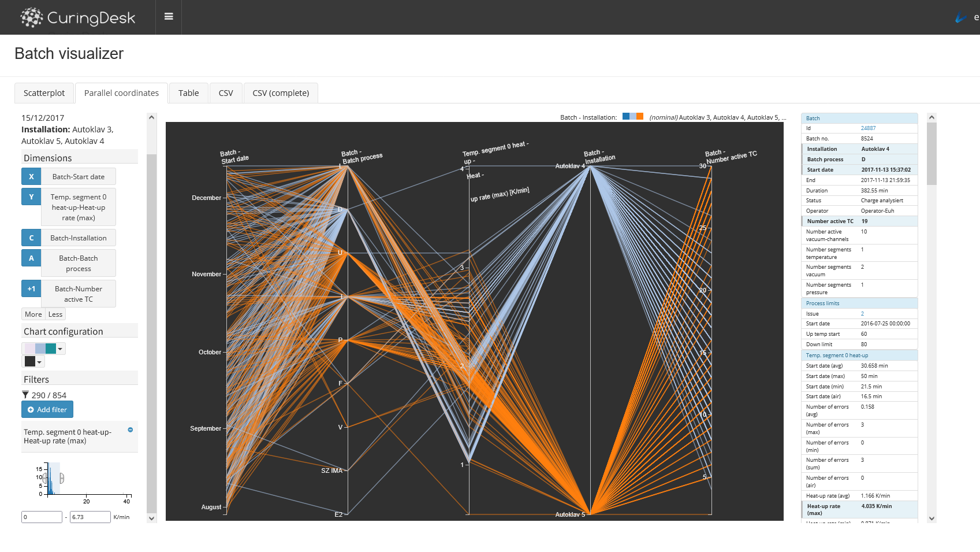Open the CSV (complete) tab

[281, 93]
